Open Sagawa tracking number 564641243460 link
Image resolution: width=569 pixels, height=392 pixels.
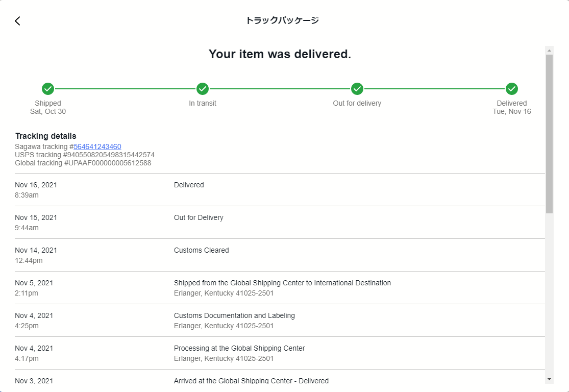point(97,146)
